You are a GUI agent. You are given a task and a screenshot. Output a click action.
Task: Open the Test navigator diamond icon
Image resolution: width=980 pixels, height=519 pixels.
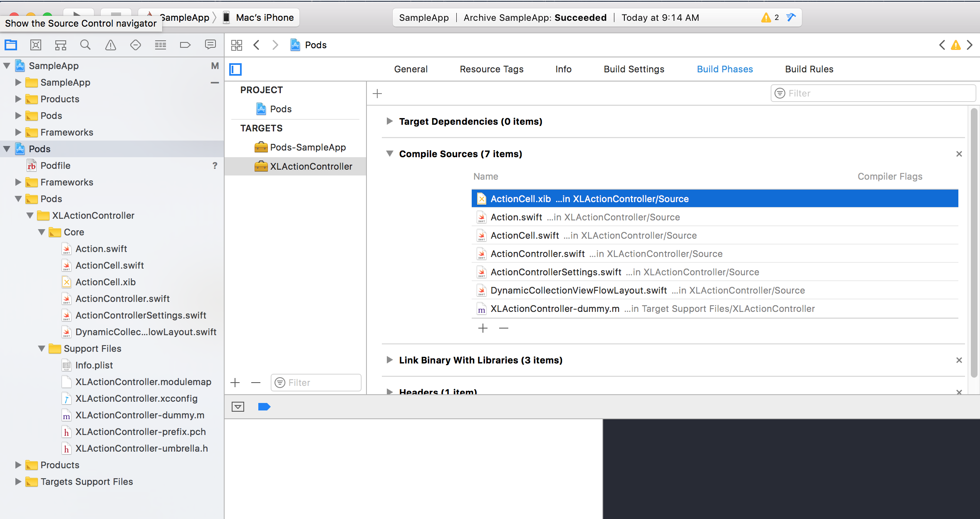click(x=136, y=45)
